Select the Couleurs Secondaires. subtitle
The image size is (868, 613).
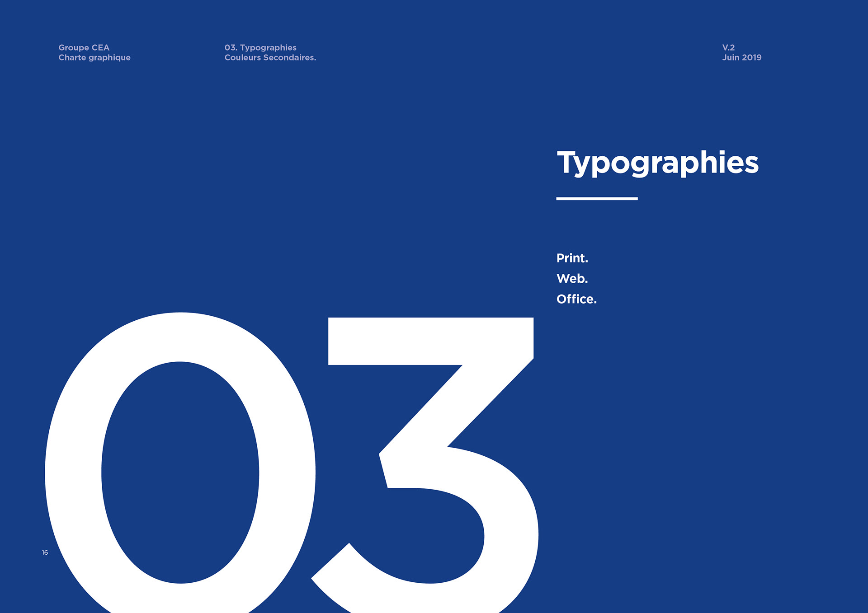(270, 57)
